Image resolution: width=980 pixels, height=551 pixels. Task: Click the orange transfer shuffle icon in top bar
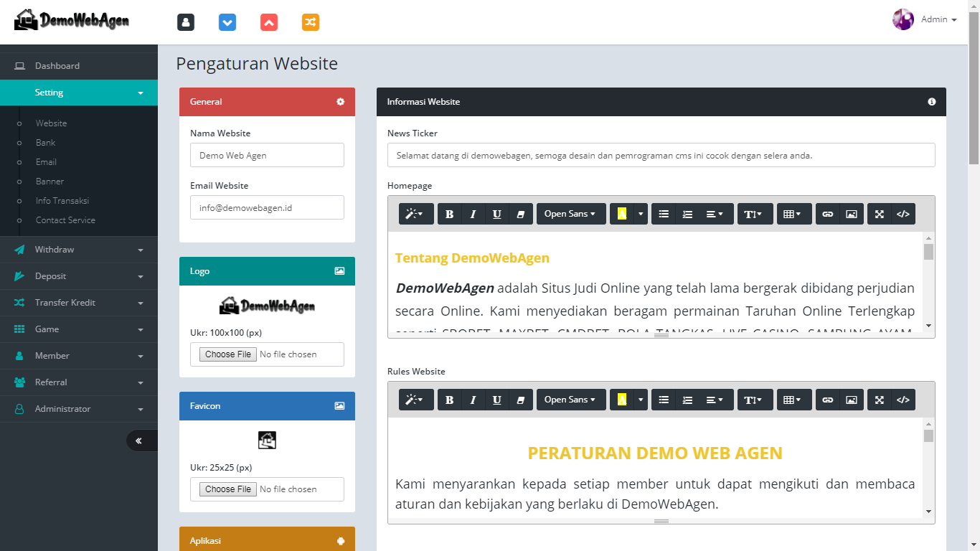point(311,22)
